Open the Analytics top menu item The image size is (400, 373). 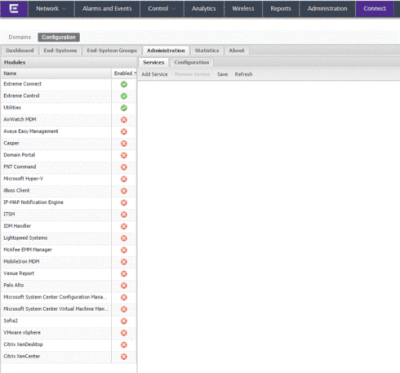[204, 9]
